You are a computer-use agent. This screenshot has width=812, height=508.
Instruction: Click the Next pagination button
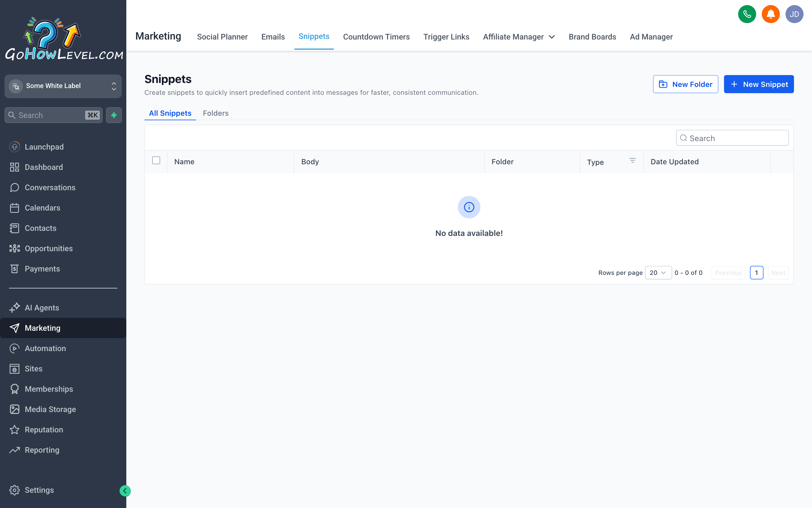pos(778,272)
